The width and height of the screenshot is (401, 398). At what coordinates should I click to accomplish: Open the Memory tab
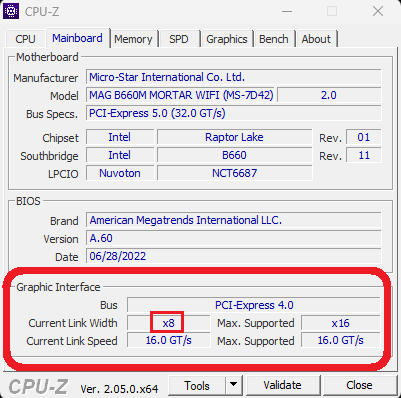pos(133,39)
